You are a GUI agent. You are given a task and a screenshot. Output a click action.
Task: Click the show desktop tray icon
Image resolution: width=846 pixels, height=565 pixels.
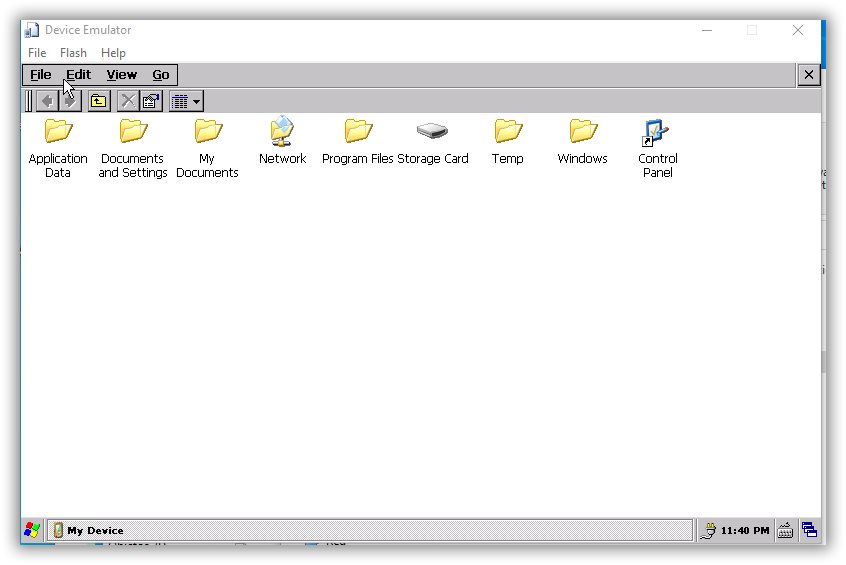click(809, 530)
